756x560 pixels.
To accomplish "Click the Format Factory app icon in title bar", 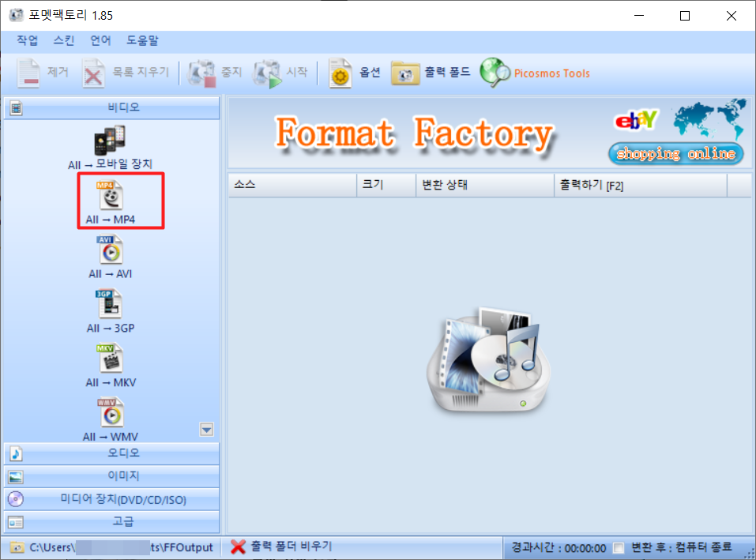I will coord(16,15).
